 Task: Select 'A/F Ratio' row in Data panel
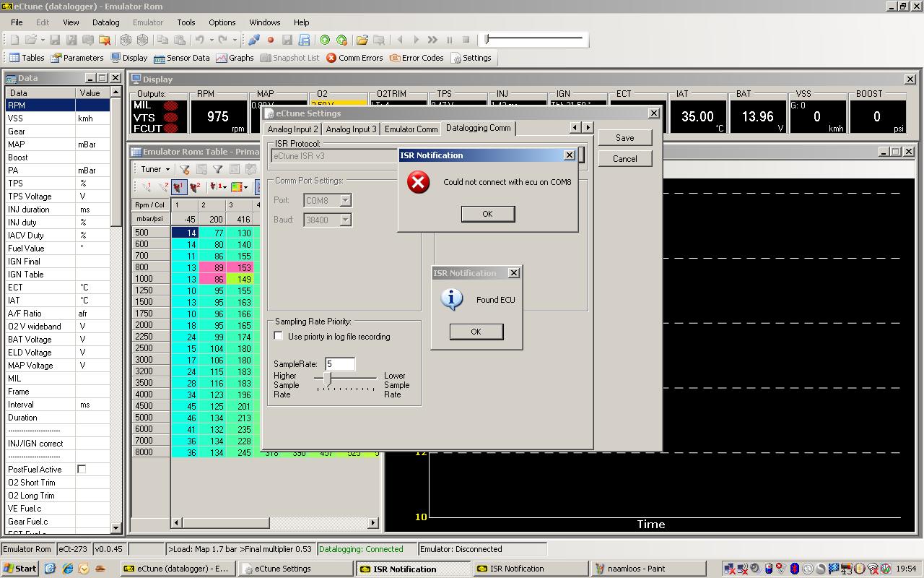click(57, 314)
